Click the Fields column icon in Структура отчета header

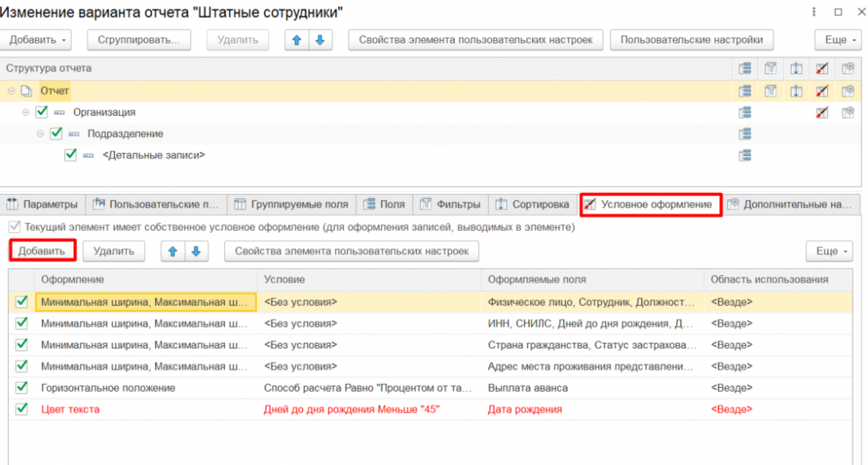[745, 68]
